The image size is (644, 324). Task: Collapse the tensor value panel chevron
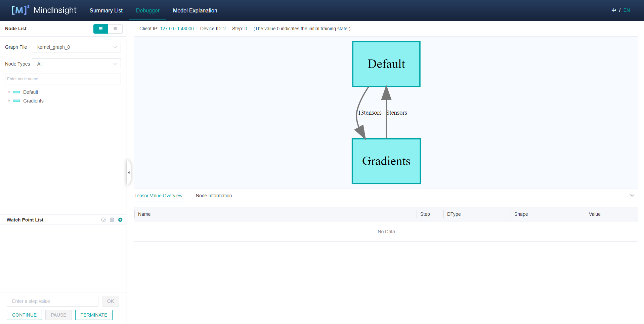[632, 196]
